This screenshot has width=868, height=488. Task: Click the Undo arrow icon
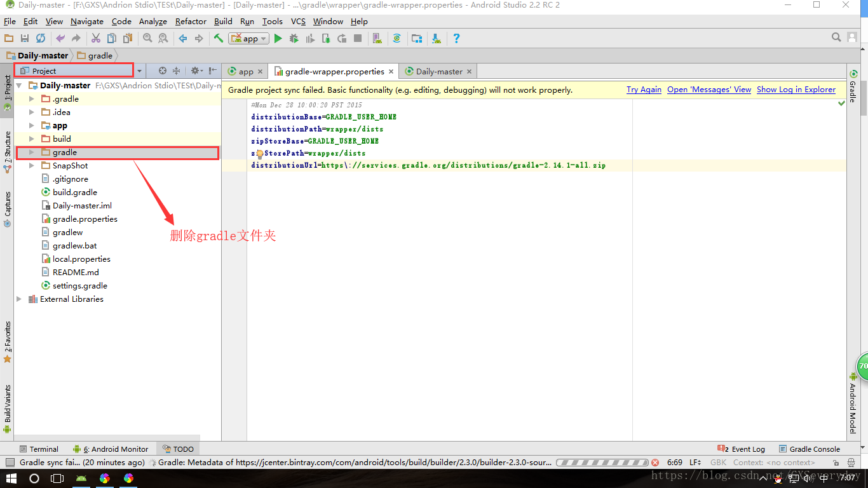tap(60, 39)
